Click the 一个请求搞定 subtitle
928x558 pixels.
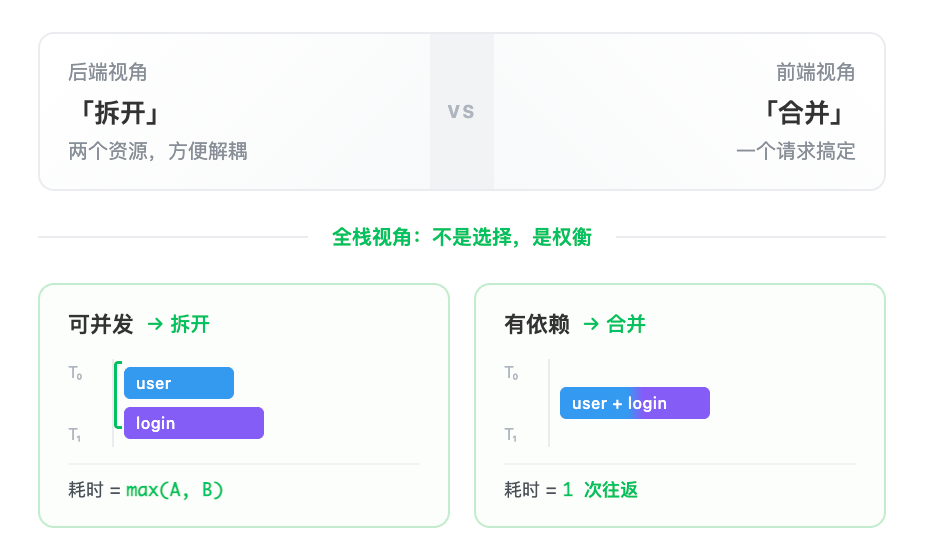click(x=796, y=151)
